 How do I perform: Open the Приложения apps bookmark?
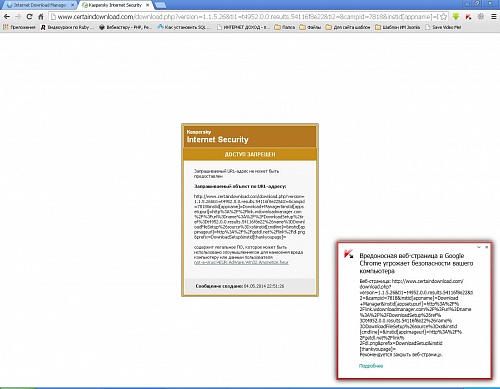pos(19,27)
